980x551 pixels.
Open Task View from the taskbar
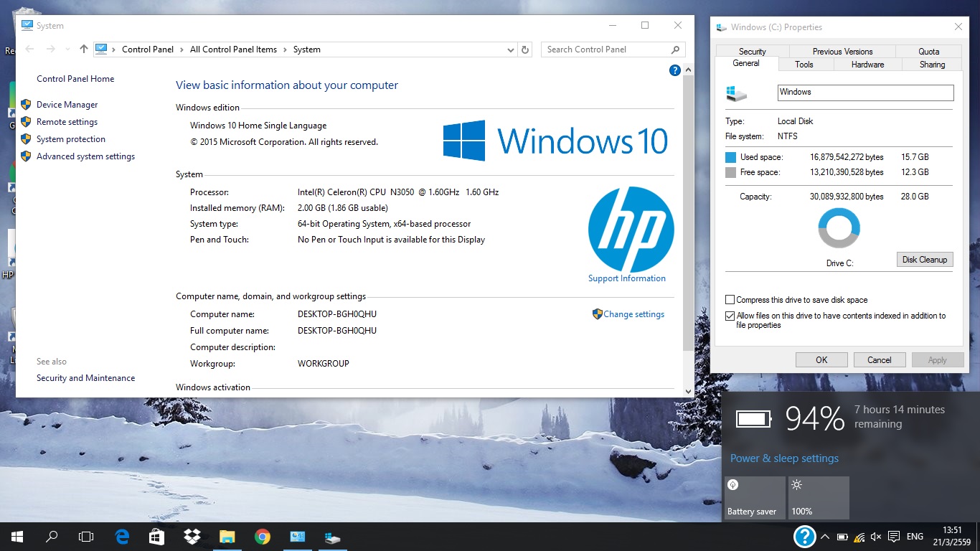[x=86, y=536]
